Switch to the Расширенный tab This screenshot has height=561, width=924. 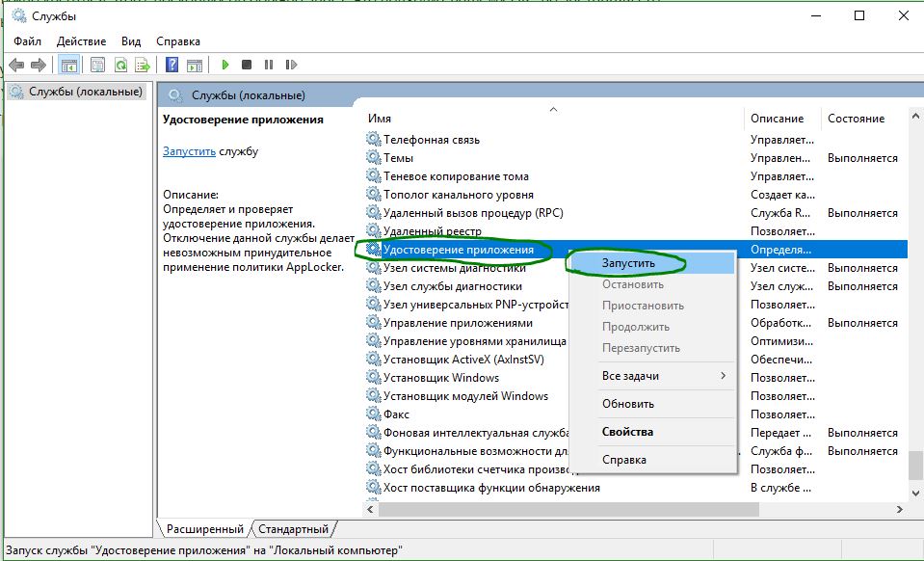[x=204, y=528]
